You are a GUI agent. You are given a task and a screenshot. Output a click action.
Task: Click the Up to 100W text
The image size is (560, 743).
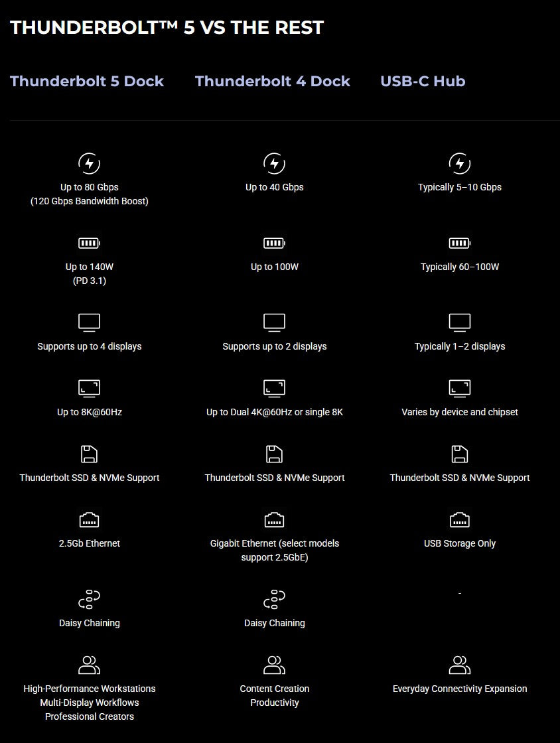(274, 267)
